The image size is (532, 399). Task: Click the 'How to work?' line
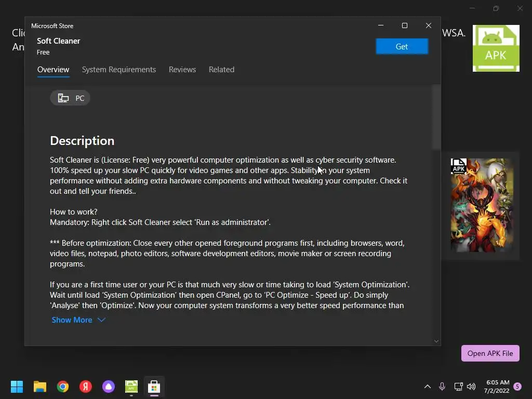click(74, 212)
